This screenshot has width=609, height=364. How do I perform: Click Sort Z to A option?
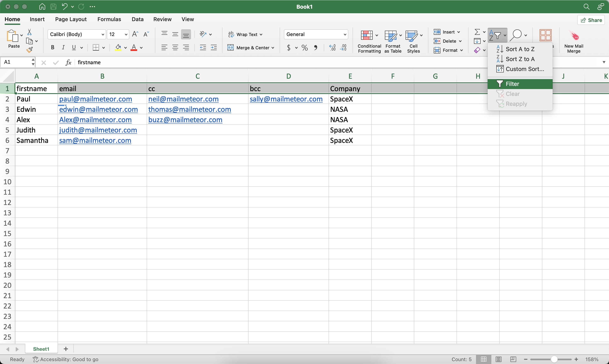520,59
